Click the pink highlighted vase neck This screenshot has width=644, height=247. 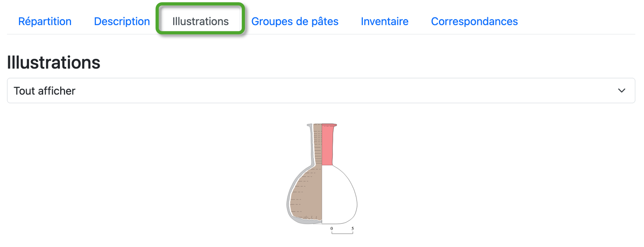[x=327, y=145]
